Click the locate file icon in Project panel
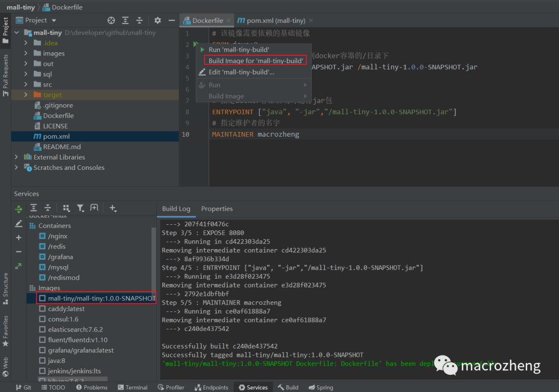Screen dimensions: 559x392 (111, 20)
